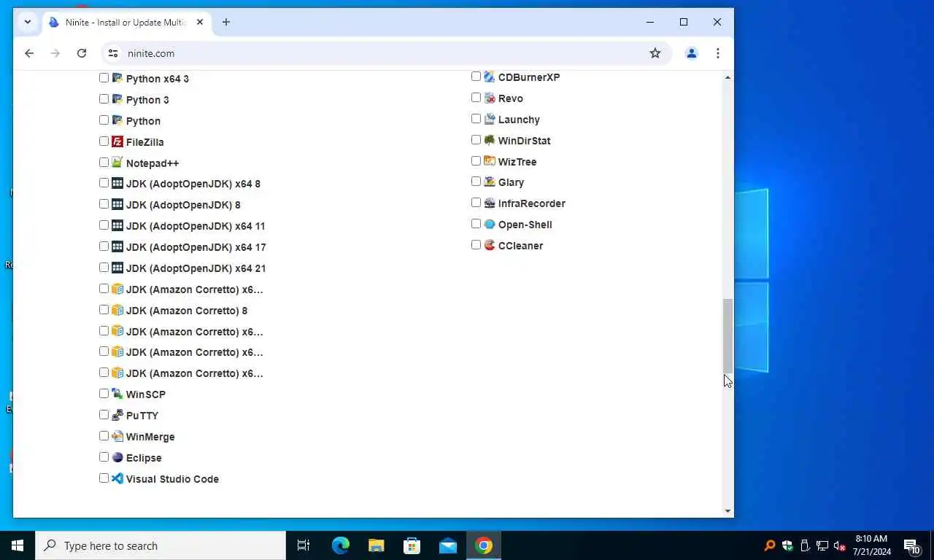Click the scrollbar up arrow
The height and width of the screenshot is (560, 934).
click(x=727, y=77)
